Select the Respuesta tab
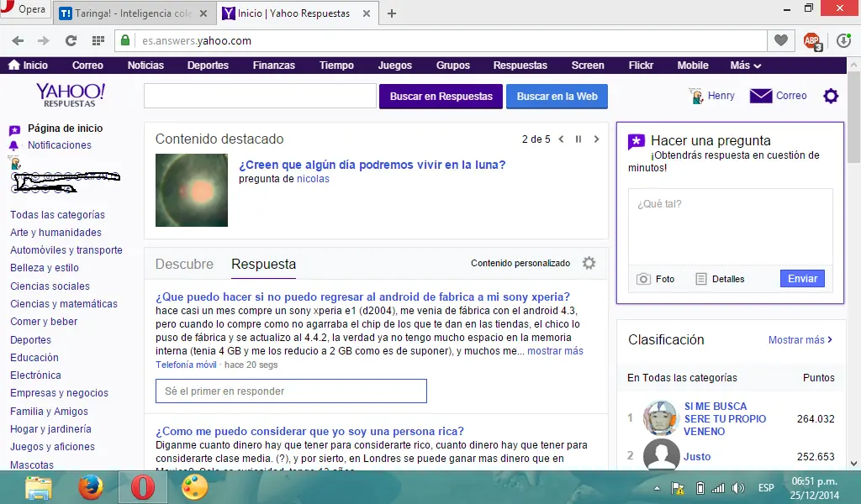This screenshot has height=504, width=861. pos(263,264)
